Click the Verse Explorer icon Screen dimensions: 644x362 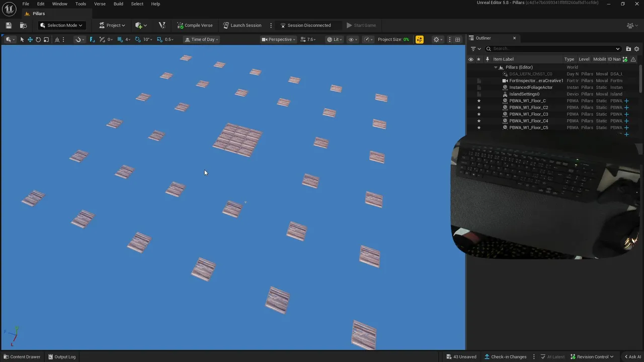point(162,25)
